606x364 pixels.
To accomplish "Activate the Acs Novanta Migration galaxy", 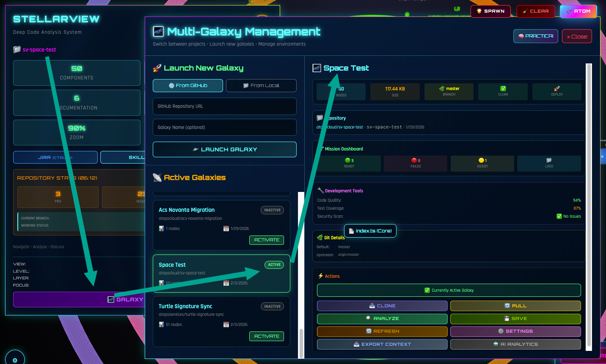I will click(x=266, y=240).
